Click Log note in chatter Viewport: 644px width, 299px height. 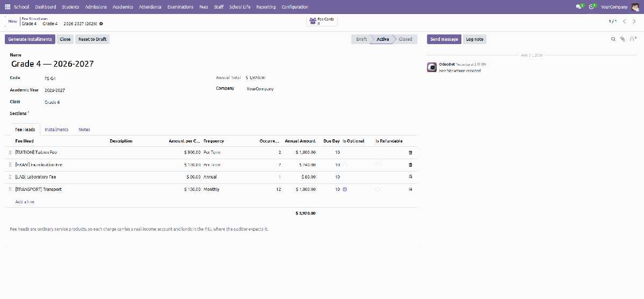[475, 39]
